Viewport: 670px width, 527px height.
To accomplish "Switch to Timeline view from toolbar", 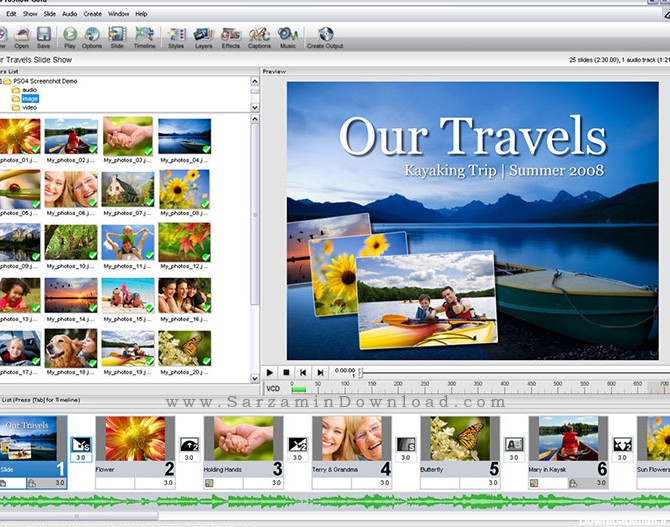I will point(144,37).
